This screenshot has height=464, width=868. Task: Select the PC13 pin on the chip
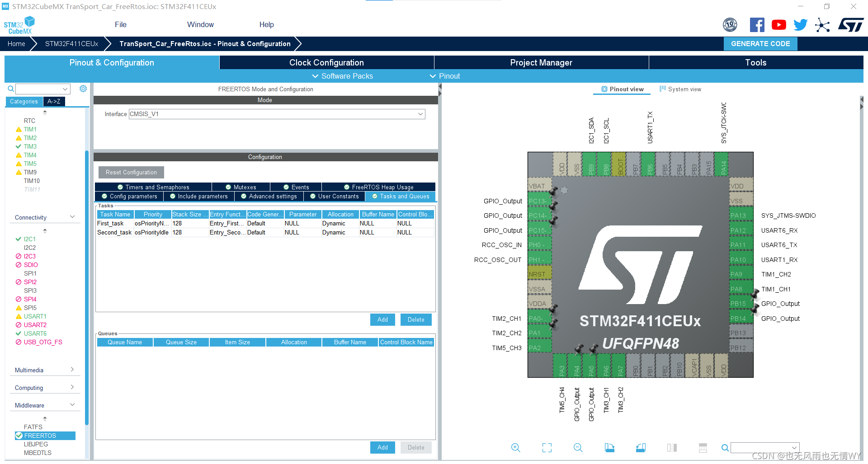(x=540, y=201)
